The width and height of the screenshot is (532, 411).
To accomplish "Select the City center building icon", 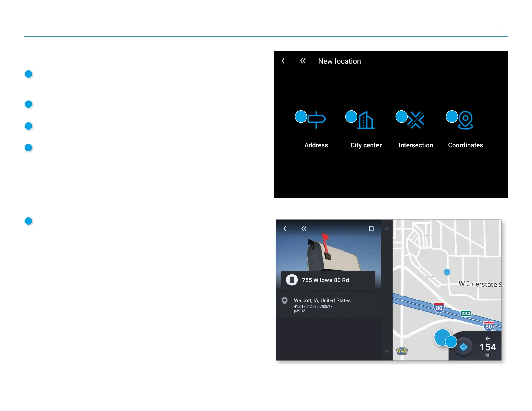I will 366,120.
